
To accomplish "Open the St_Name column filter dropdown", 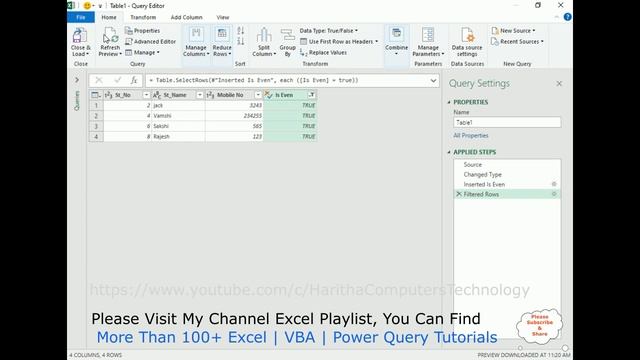I will 200,95.
